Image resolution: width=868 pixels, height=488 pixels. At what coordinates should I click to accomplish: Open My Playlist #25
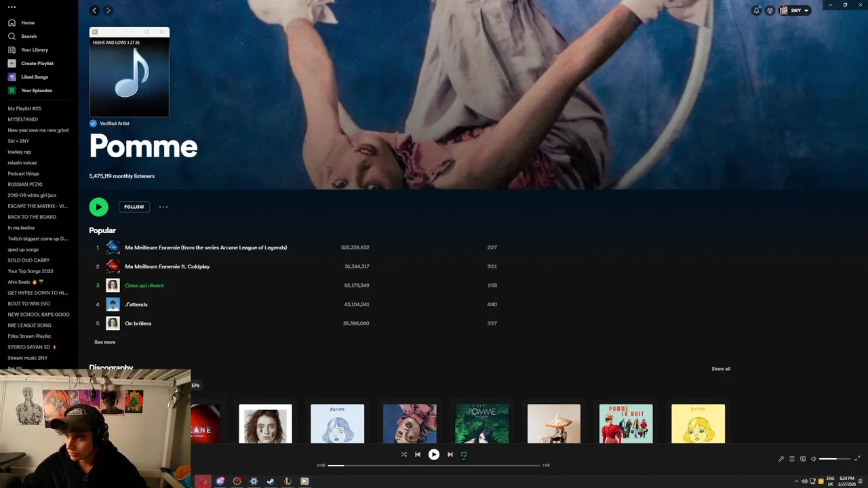pos(24,108)
